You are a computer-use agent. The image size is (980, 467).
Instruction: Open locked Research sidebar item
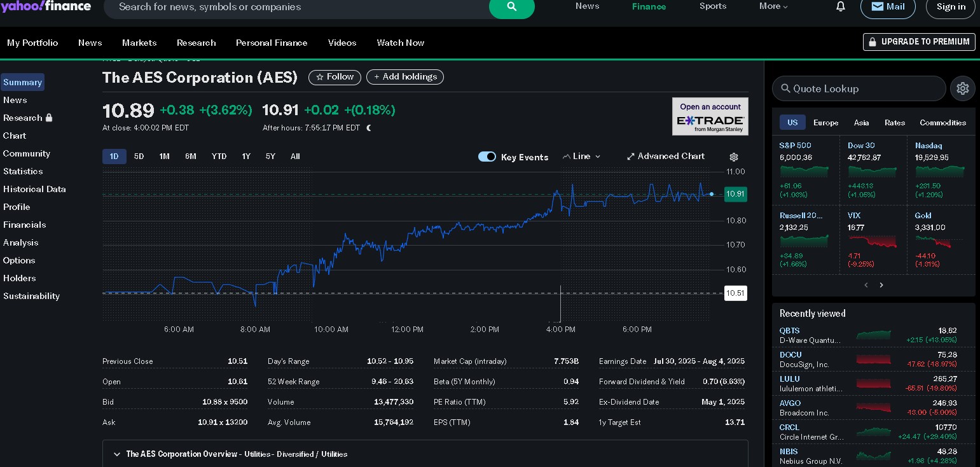(x=28, y=118)
